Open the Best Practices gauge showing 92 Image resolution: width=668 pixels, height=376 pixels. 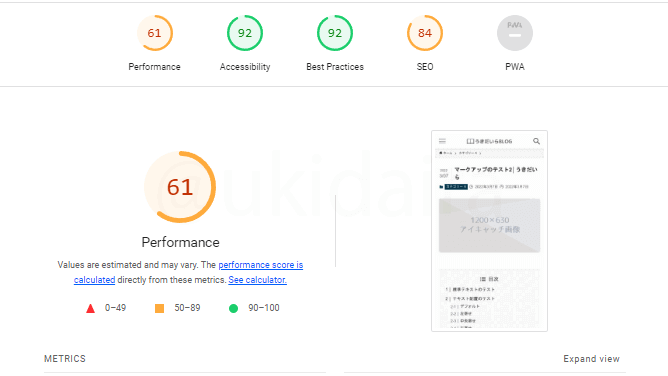[335, 33]
